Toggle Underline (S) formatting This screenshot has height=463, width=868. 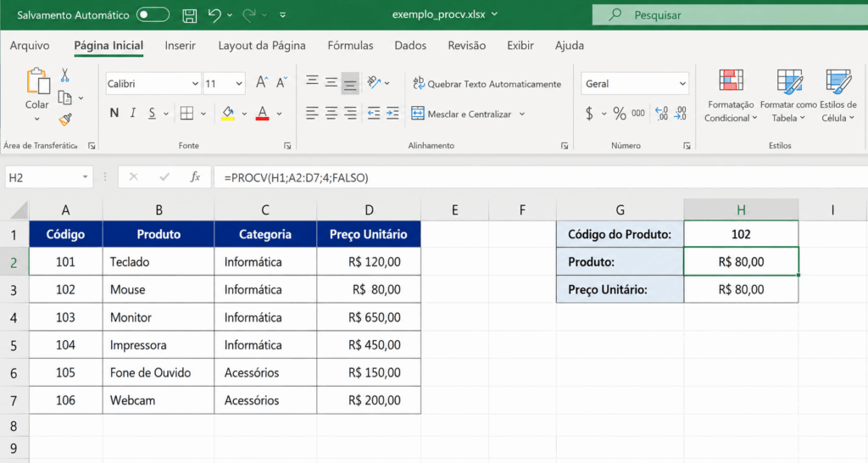152,114
